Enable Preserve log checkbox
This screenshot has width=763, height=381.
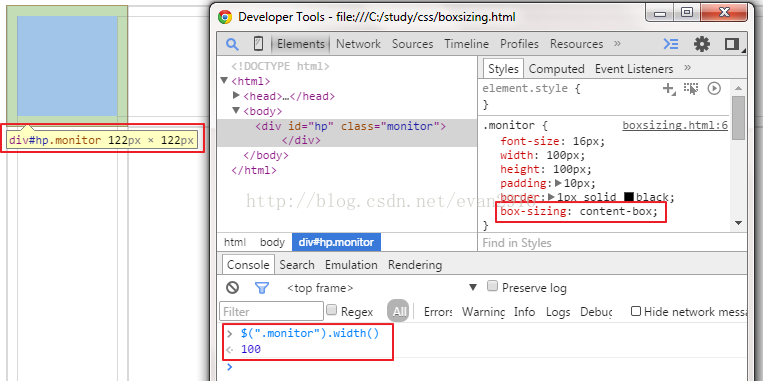(x=492, y=286)
